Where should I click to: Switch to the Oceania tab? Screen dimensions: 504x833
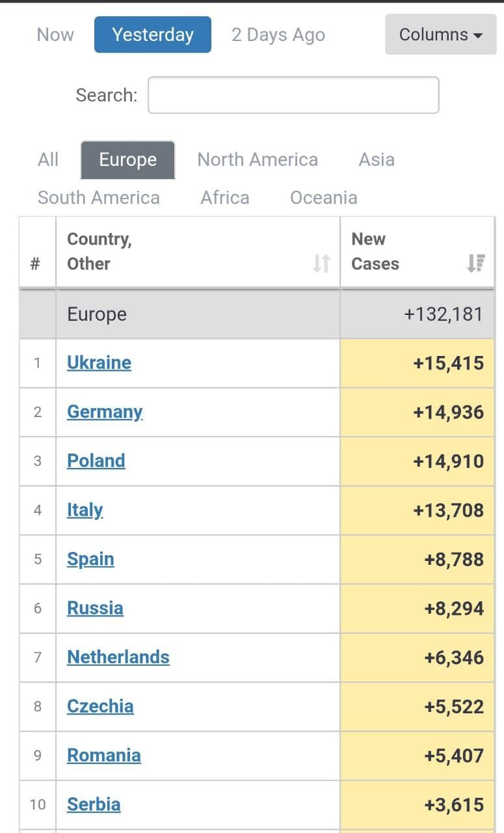pyautogui.click(x=323, y=197)
